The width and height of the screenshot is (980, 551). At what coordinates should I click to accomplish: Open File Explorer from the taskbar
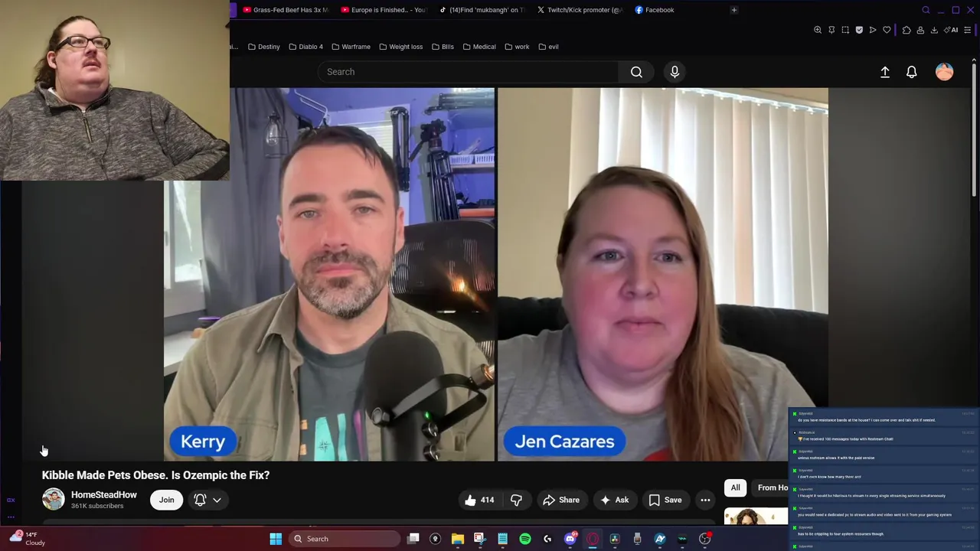pyautogui.click(x=457, y=539)
